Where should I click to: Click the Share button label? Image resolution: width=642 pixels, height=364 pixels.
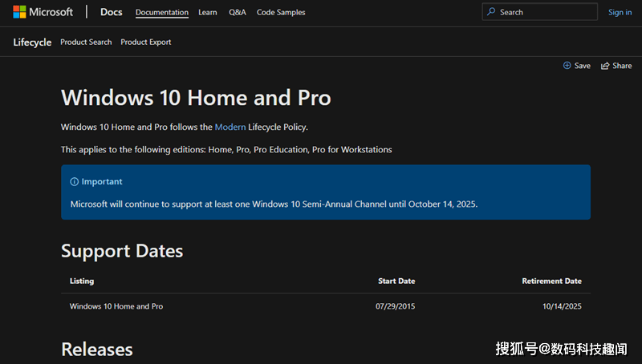tap(622, 66)
